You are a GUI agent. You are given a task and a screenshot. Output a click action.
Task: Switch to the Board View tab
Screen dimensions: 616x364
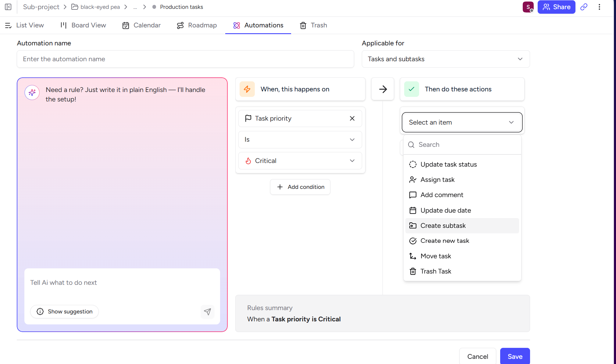83,25
